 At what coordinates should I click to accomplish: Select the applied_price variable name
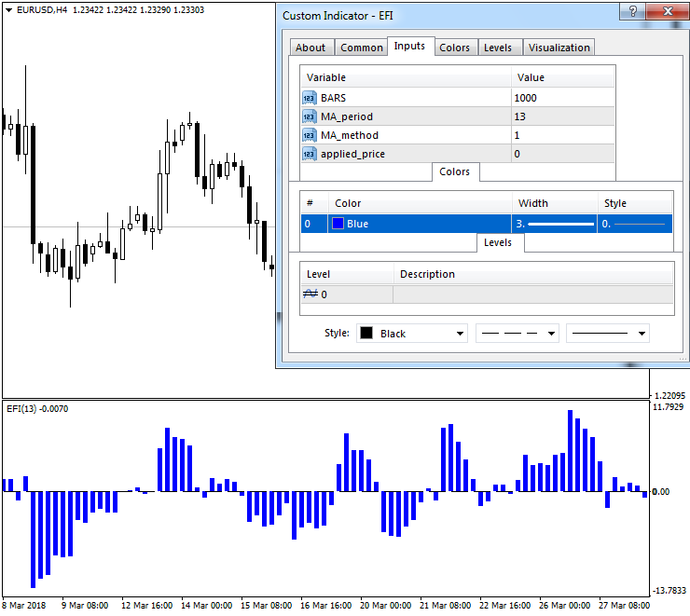[352, 154]
